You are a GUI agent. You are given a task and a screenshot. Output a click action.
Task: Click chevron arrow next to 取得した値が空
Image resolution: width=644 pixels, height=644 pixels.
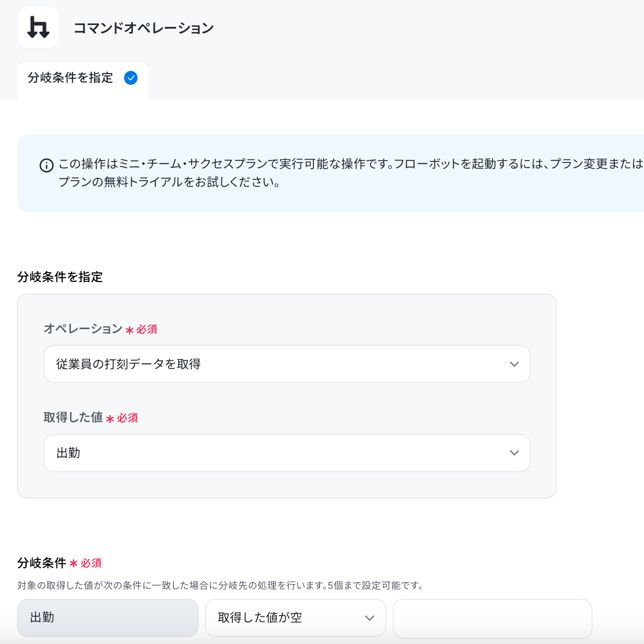(369, 618)
